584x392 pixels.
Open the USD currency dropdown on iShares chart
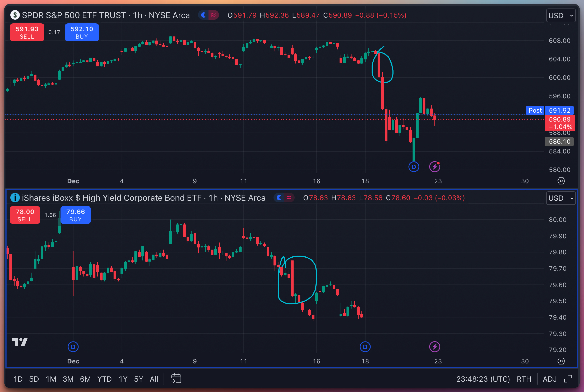tap(561, 198)
